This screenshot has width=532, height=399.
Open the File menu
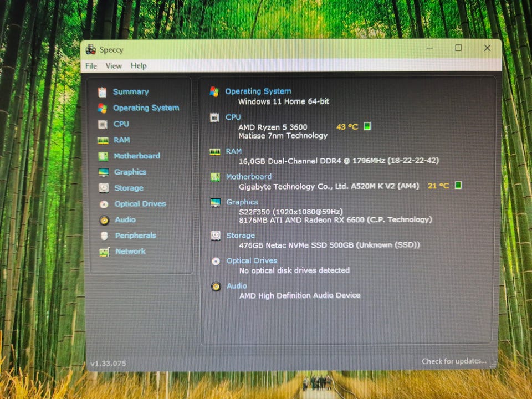point(91,66)
